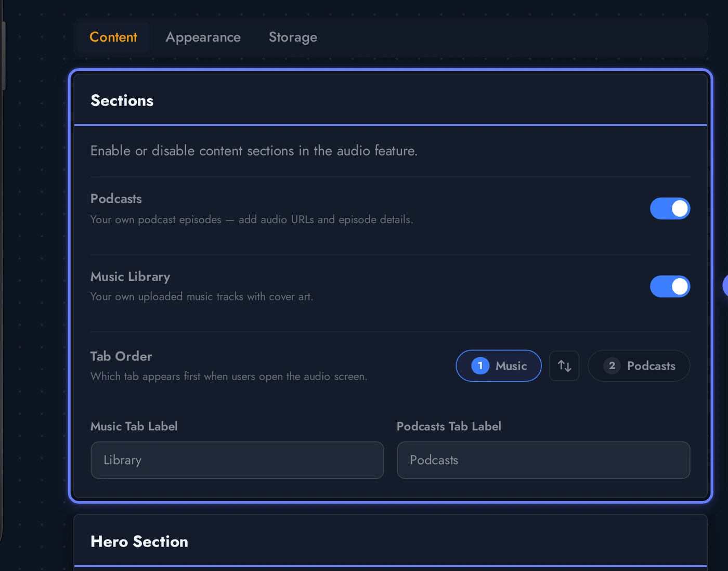Image resolution: width=728 pixels, height=571 pixels.
Task: Click inside the Music Tab Label field
Action: [237, 460]
